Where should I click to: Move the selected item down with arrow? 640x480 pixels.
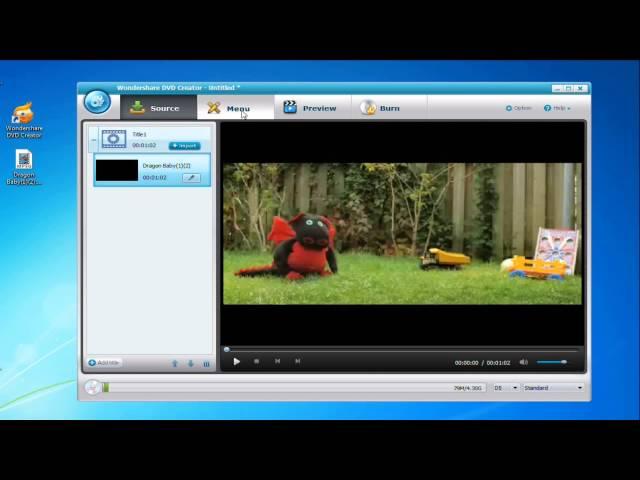[191, 363]
